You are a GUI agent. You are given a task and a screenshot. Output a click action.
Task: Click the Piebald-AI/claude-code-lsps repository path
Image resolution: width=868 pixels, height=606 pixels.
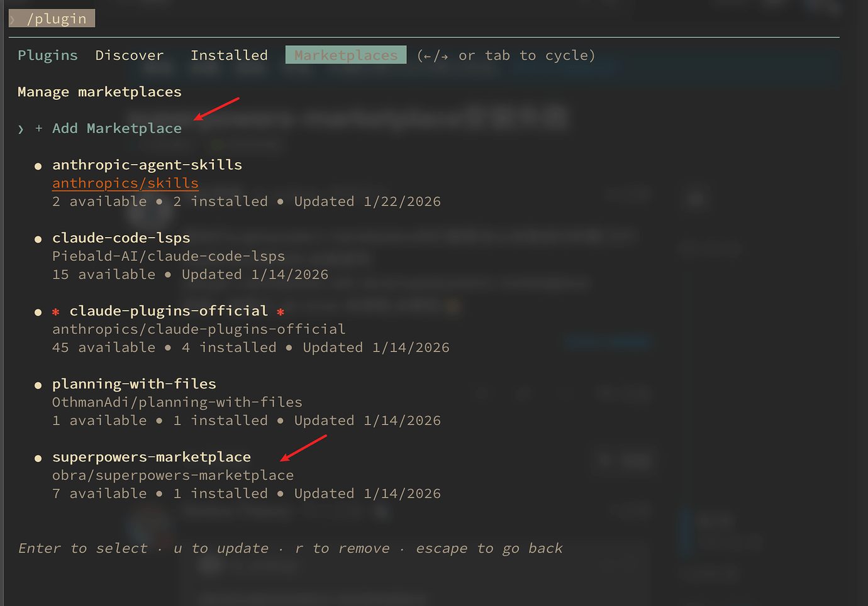(x=169, y=256)
